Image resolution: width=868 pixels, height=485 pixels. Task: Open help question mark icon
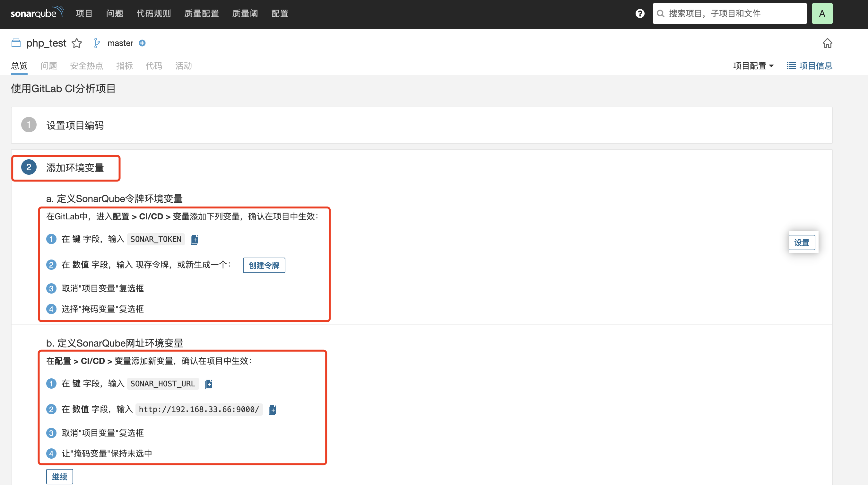click(x=640, y=13)
